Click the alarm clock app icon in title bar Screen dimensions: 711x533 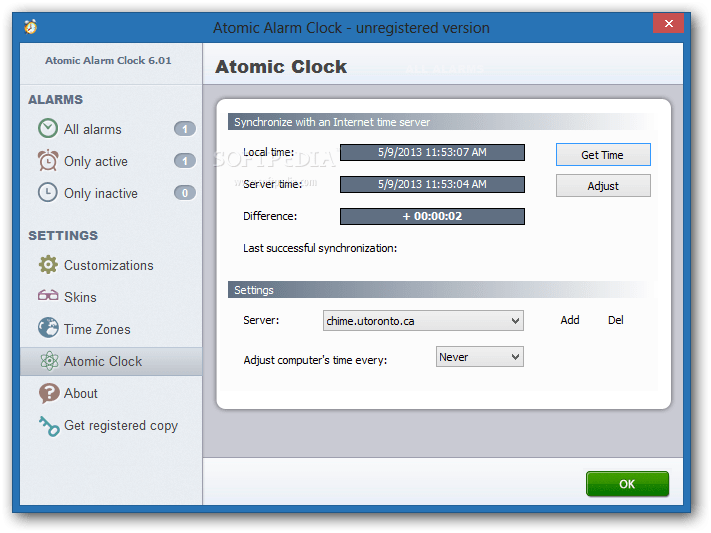[x=31, y=27]
